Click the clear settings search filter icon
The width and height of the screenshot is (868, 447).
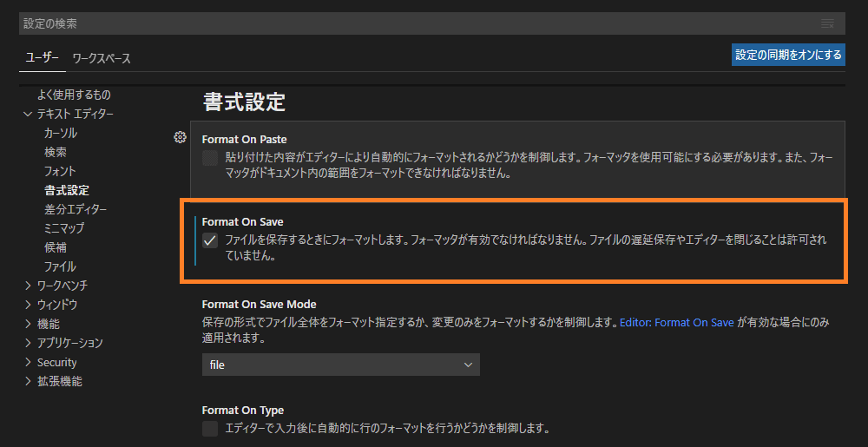tap(827, 23)
